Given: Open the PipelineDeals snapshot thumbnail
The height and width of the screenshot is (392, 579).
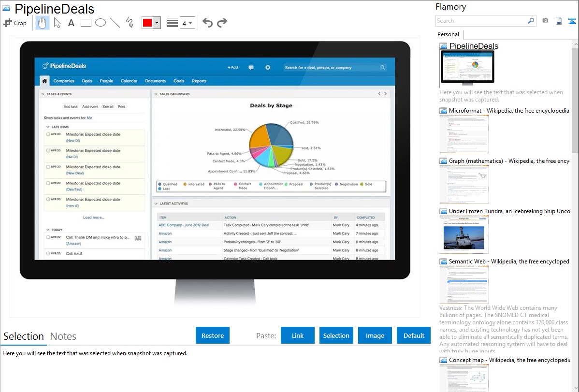Looking at the screenshot, I should pyautogui.click(x=467, y=68).
